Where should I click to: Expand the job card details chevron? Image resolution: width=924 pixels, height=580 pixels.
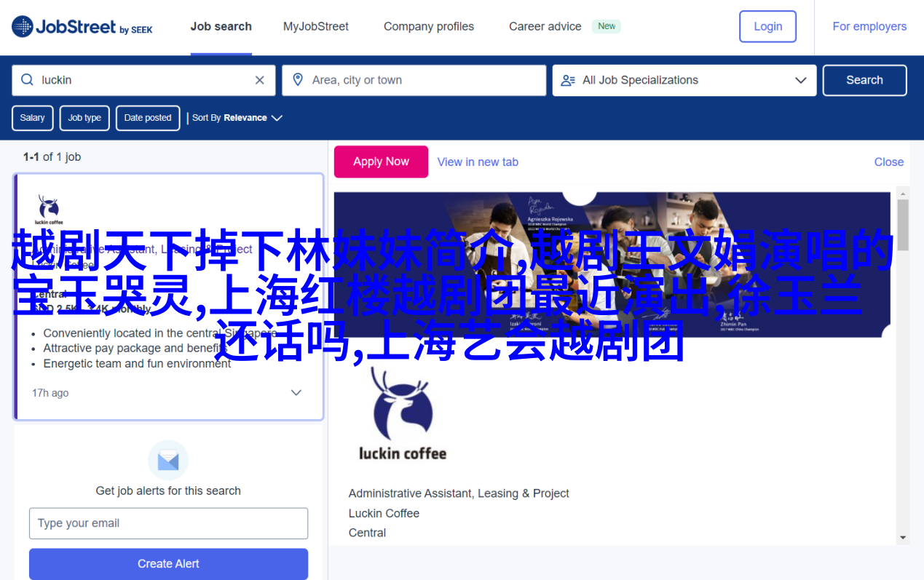point(296,393)
